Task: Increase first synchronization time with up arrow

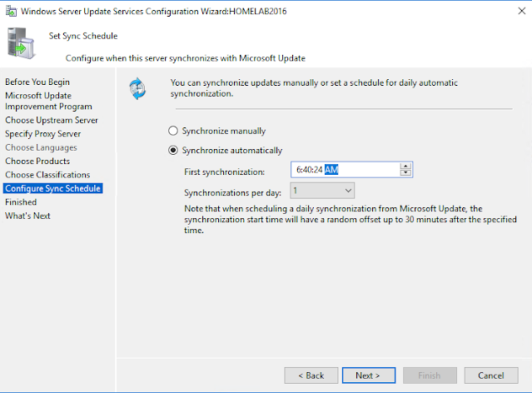Action: click(405, 167)
